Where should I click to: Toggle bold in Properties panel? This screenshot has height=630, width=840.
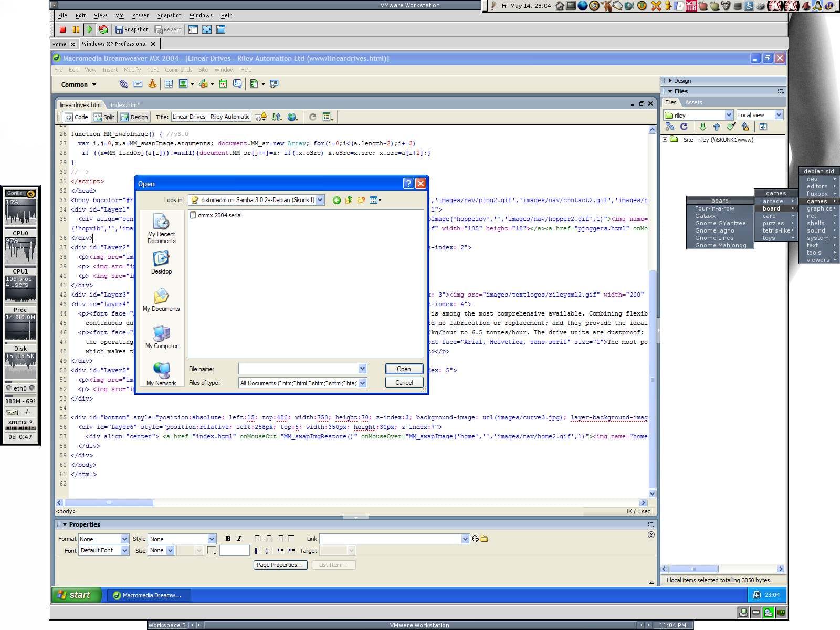tap(228, 539)
